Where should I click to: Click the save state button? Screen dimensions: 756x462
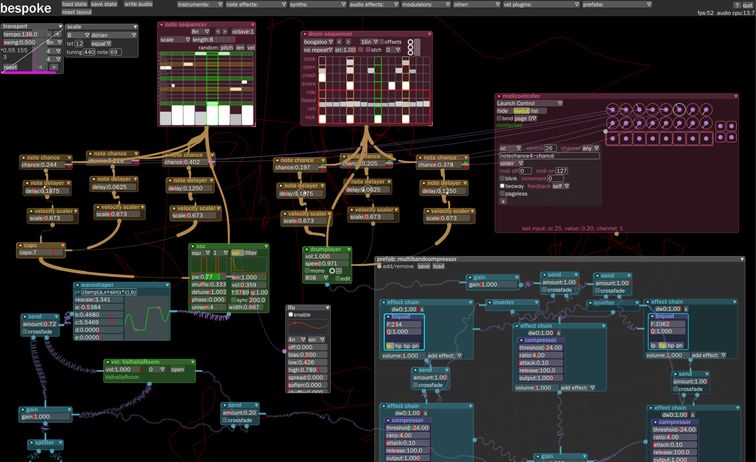pyautogui.click(x=103, y=4)
